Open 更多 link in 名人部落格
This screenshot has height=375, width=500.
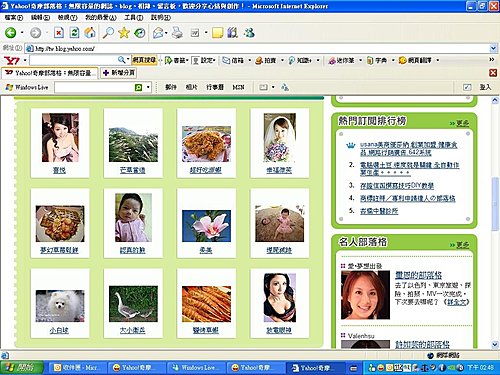(x=462, y=245)
